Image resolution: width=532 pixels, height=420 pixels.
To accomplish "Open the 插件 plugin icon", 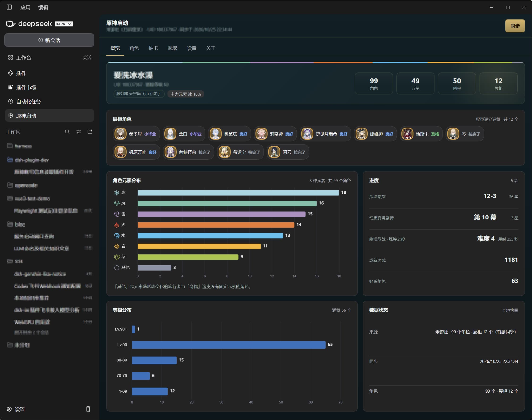I will pos(11,73).
